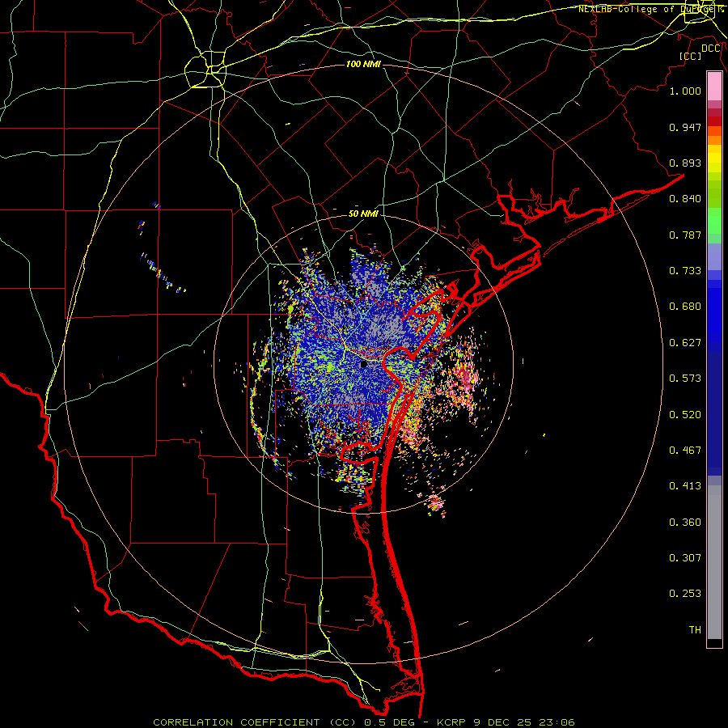The height and width of the screenshot is (728, 728).
Task: Pick the periwinkle swatch near 0.733
Action: (x=714, y=256)
